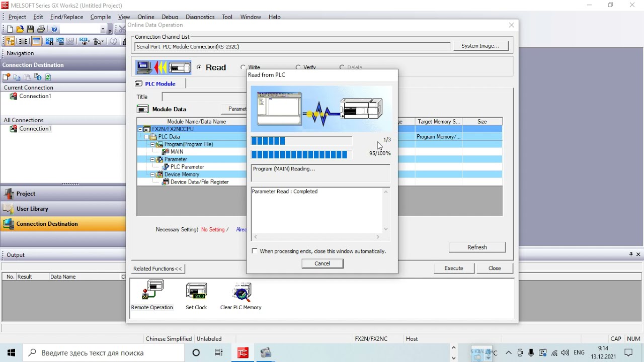Image resolution: width=644 pixels, height=362 pixels.
Task: Click the GX Works2 taskbar icon
Action: coord(243,352)
